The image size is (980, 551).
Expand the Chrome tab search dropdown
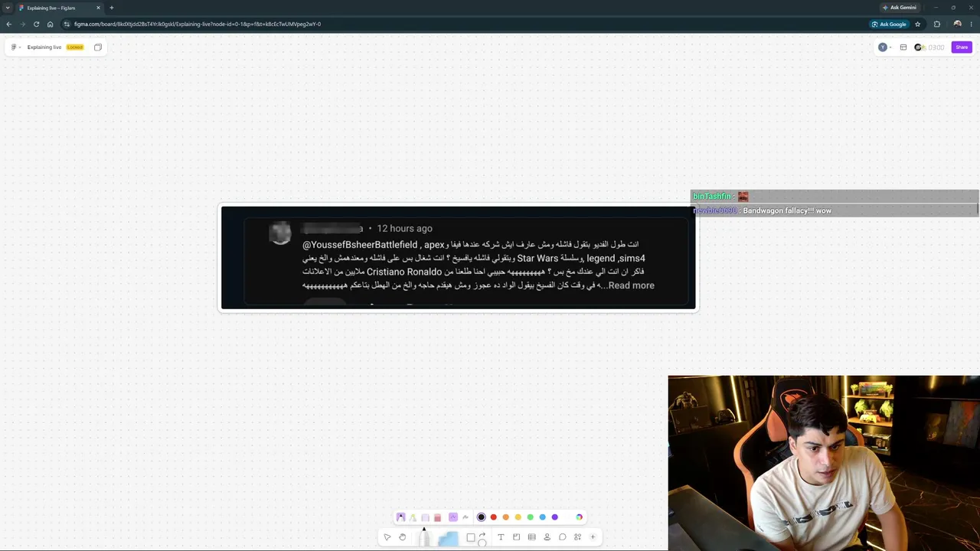coord(7,8)
